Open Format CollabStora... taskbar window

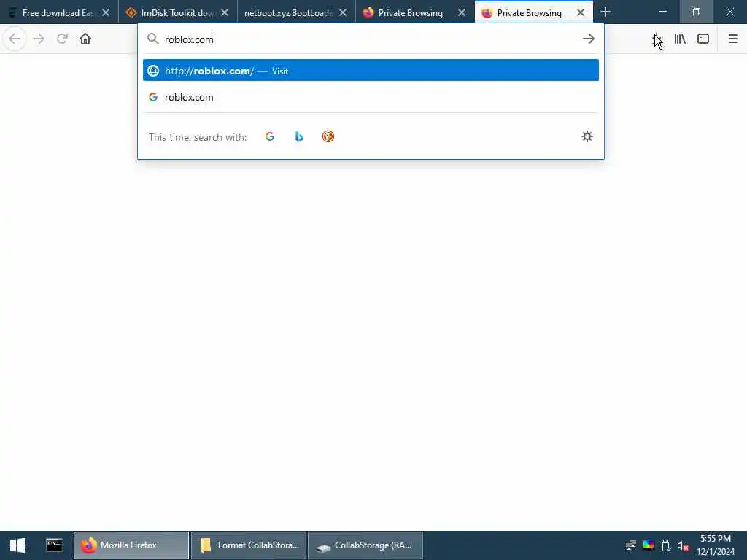248,545
